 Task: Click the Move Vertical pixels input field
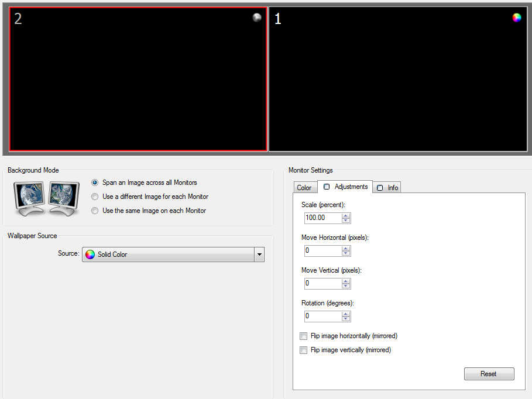click(322, 284)
